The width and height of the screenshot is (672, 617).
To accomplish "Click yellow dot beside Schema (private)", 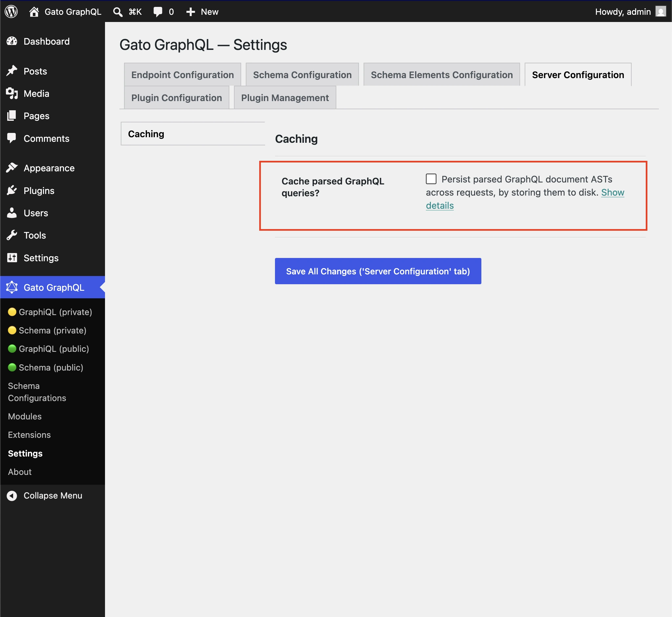I will pos(12,330).
